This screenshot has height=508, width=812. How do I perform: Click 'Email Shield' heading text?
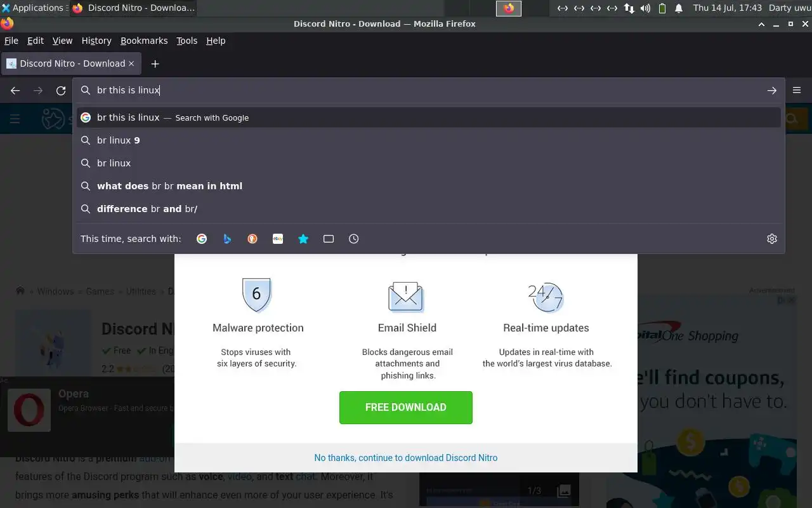click(407, 328)
